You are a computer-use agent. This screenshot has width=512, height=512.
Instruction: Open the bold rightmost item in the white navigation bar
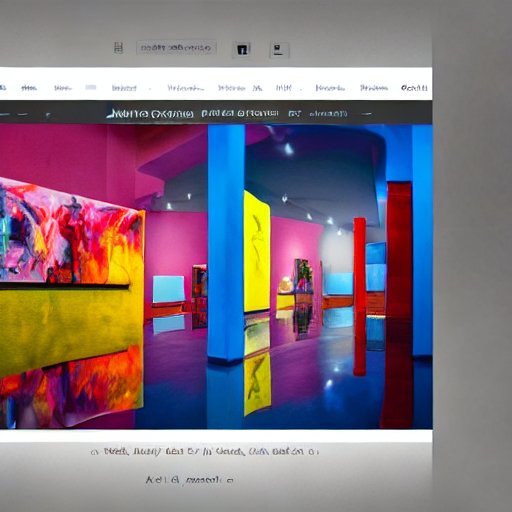pos(414,88)
